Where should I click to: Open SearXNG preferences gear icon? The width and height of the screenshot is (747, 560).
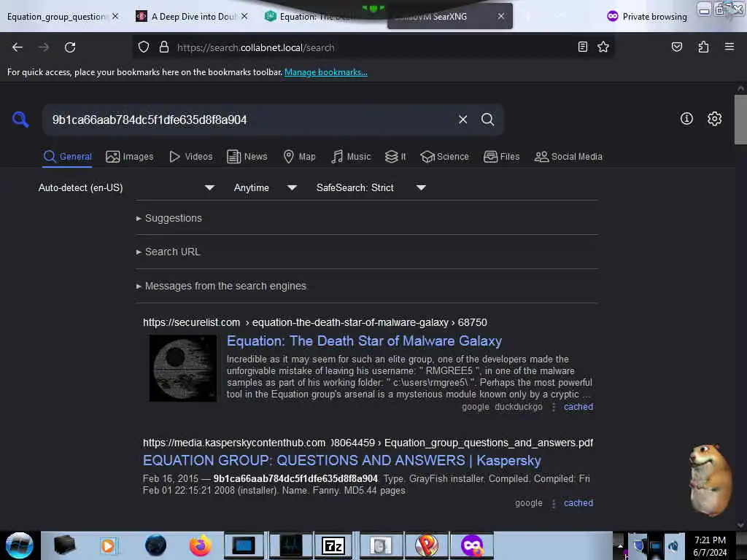[714, 119]
